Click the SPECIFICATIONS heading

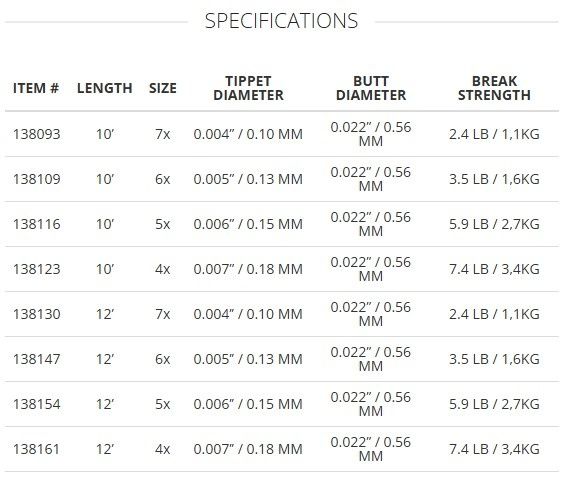pyautogui.click(x=281, y=21)
